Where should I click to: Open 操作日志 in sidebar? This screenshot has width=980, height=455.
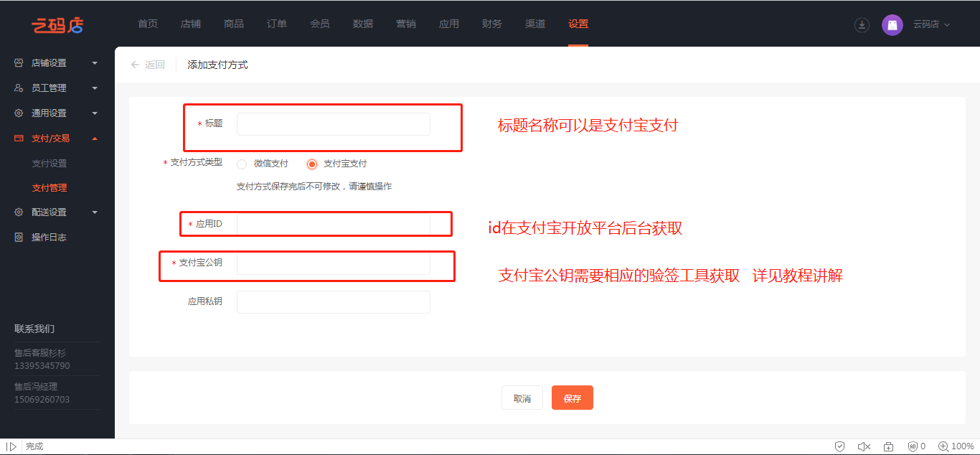point(49,238)
